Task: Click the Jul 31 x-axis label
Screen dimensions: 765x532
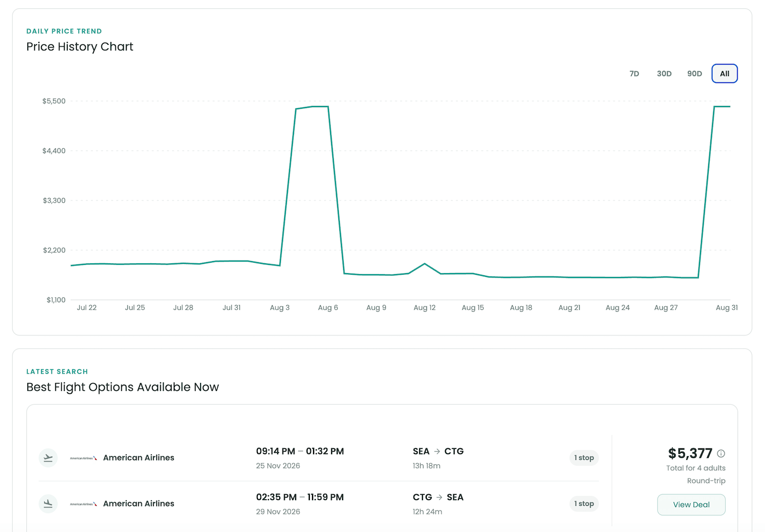Action: (x=232, y=308)
